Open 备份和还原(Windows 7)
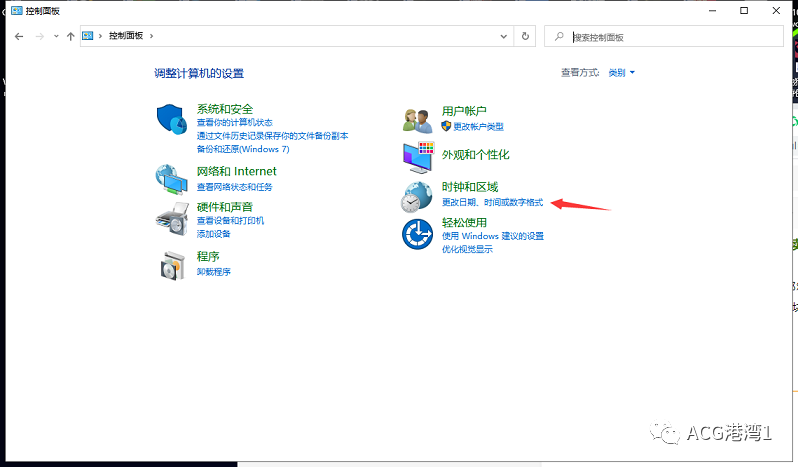Viewport: 798px width, 467px height. [x=243, y=149]
